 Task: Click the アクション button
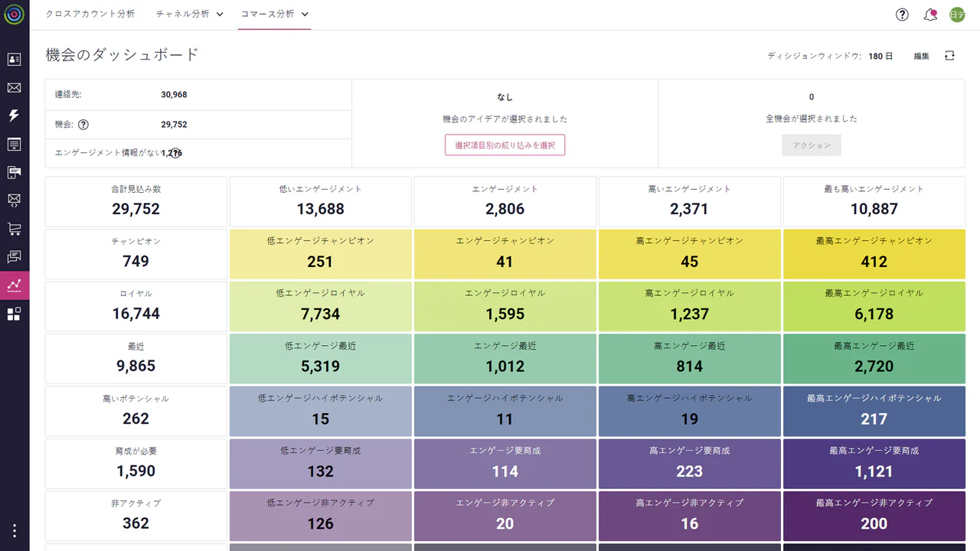(812, 145)
